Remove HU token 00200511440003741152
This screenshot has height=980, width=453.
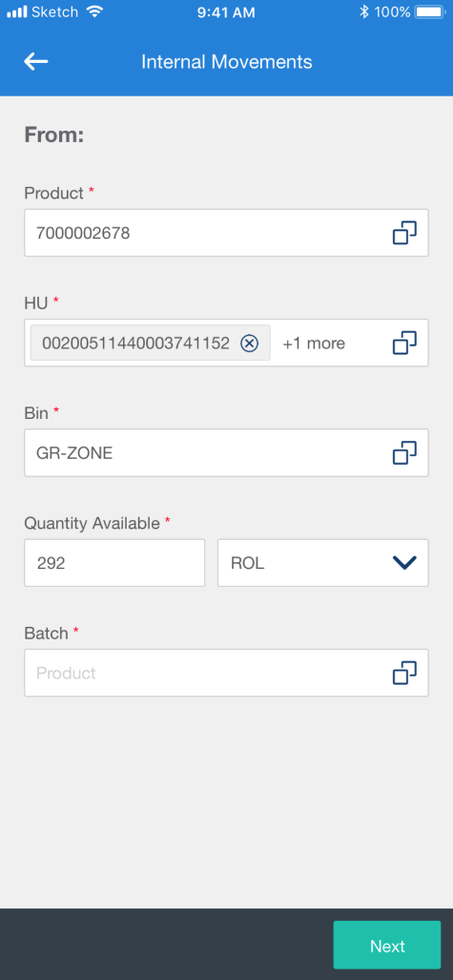(x=249, y=344)
